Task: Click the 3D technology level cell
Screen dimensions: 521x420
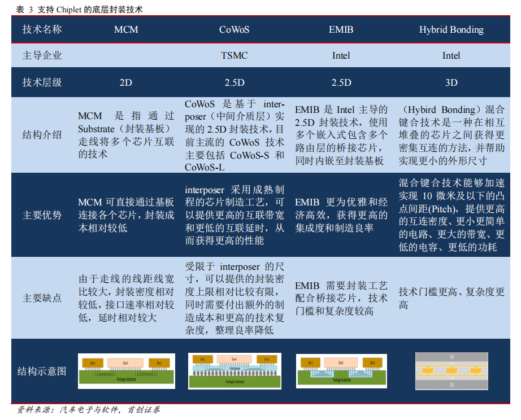Action: (x=451, y=82)
